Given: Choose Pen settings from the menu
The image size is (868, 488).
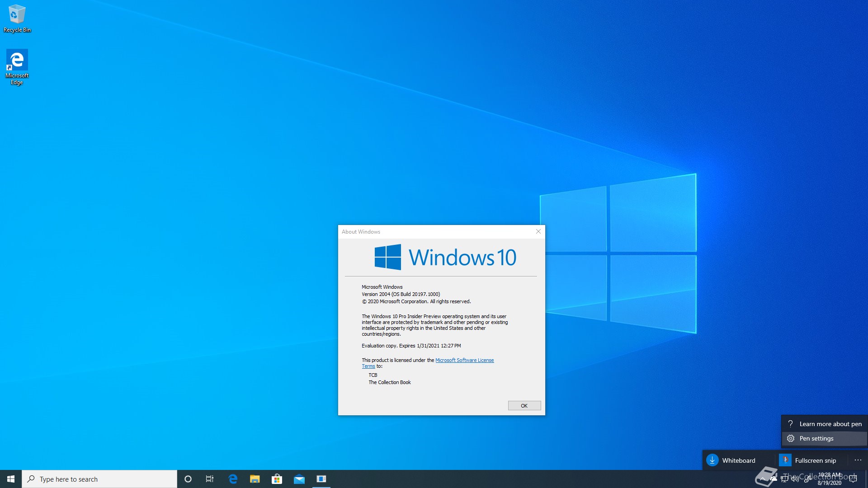Looking at the screenshot, I should point(825,438).
